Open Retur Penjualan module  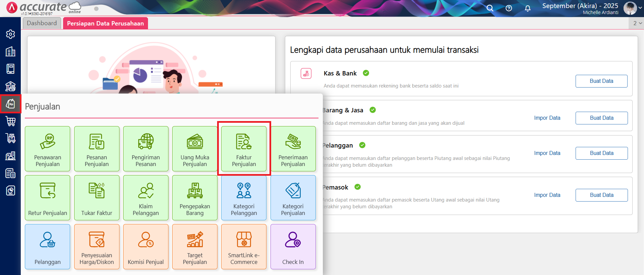tap(47, 198)
